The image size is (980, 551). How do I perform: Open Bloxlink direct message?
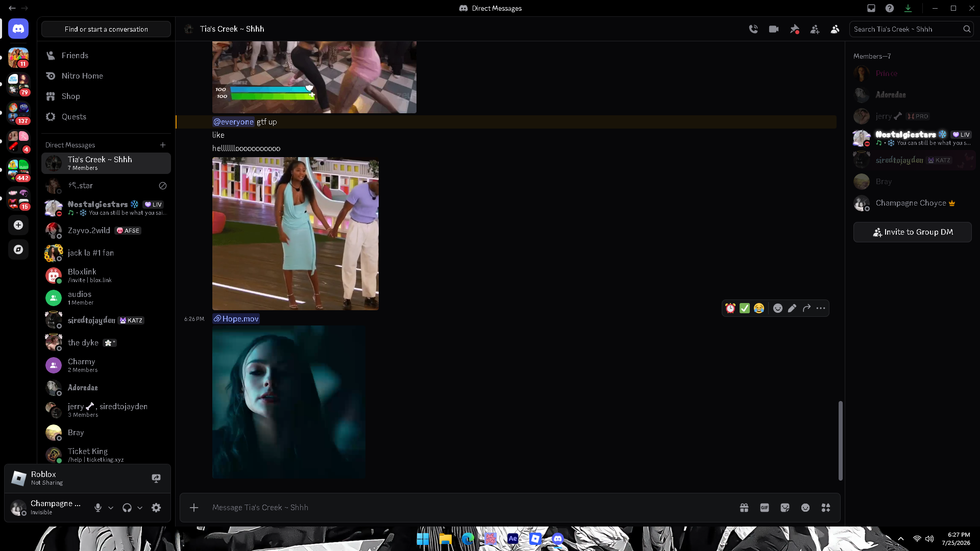point(106,275)
